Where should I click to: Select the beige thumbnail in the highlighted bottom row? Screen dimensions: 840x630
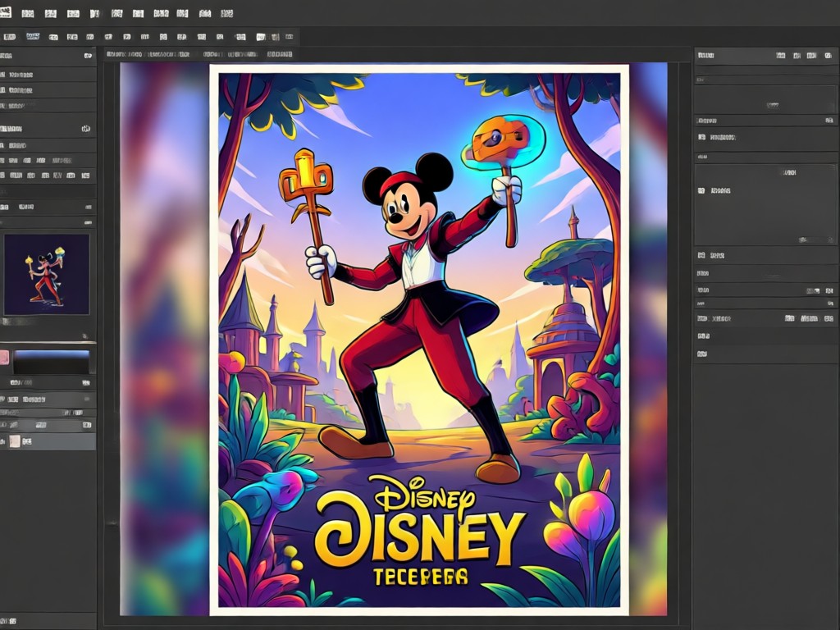[x=15, y=441]
